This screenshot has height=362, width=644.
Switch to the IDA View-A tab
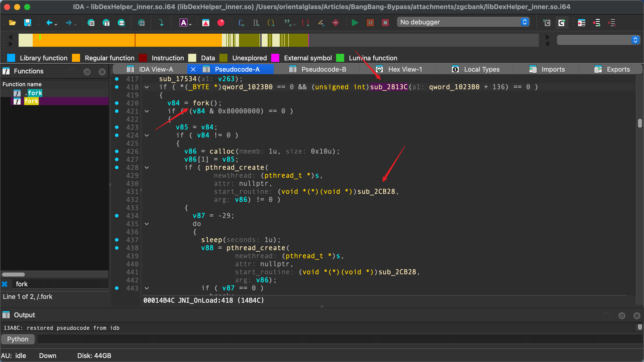150,69
